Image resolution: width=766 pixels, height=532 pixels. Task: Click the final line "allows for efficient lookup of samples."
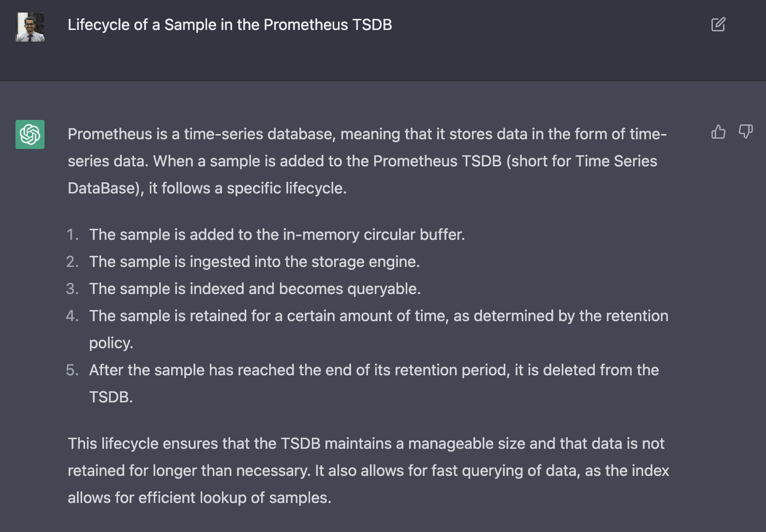(199, 498)
